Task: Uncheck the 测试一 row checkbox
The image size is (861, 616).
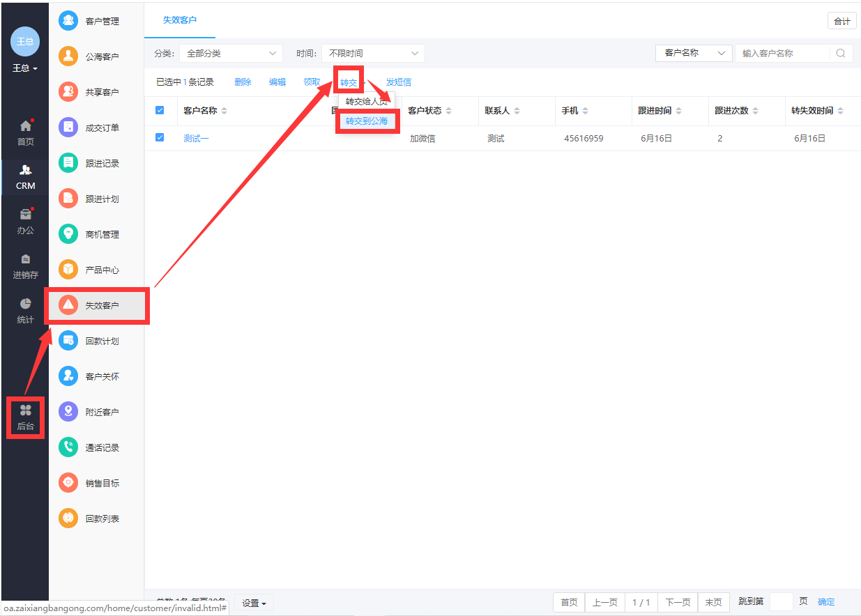Action: [160, 137]
